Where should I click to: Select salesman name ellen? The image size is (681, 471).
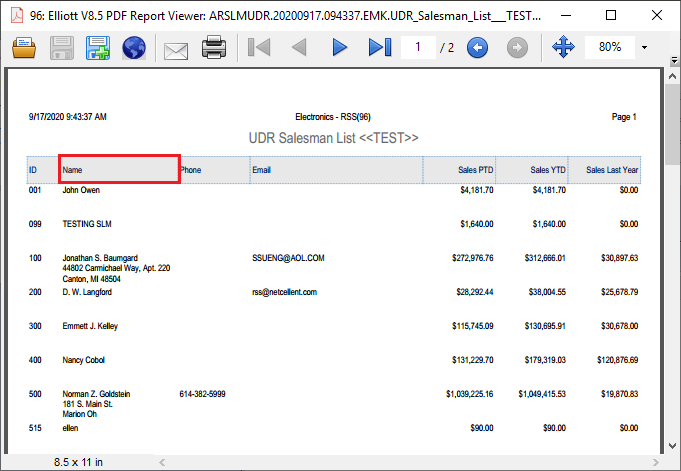pyautogui.click(x=70, y=428)
